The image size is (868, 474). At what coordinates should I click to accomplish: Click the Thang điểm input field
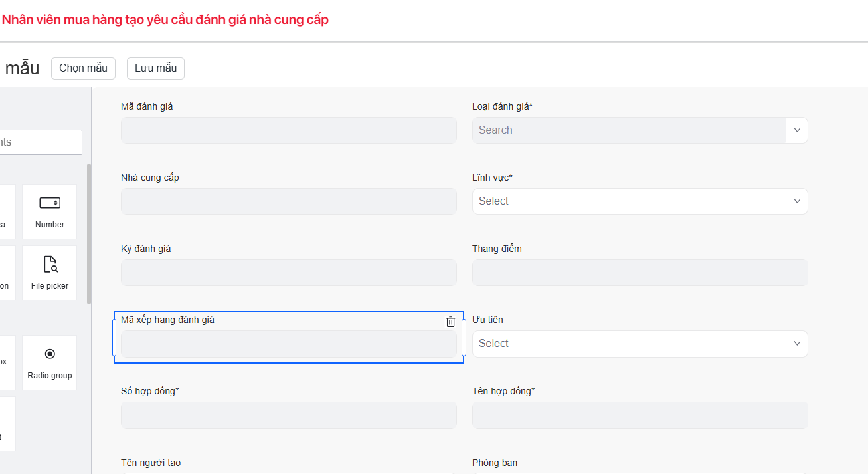point(640,273)
